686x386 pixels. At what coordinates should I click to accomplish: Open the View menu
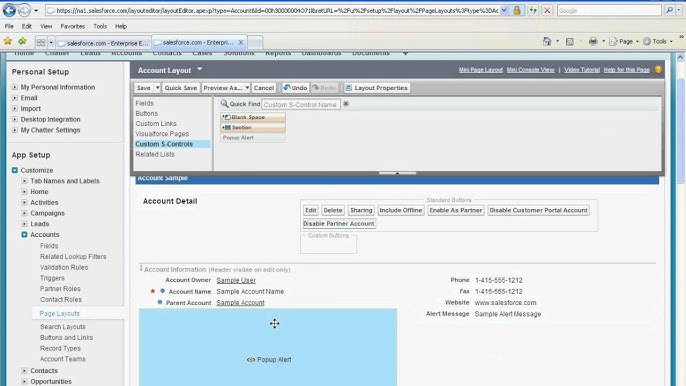click(x=46, y=26)
